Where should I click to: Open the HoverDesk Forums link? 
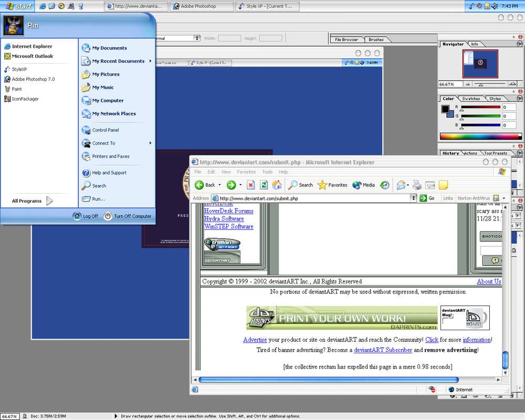pos(229,211)
